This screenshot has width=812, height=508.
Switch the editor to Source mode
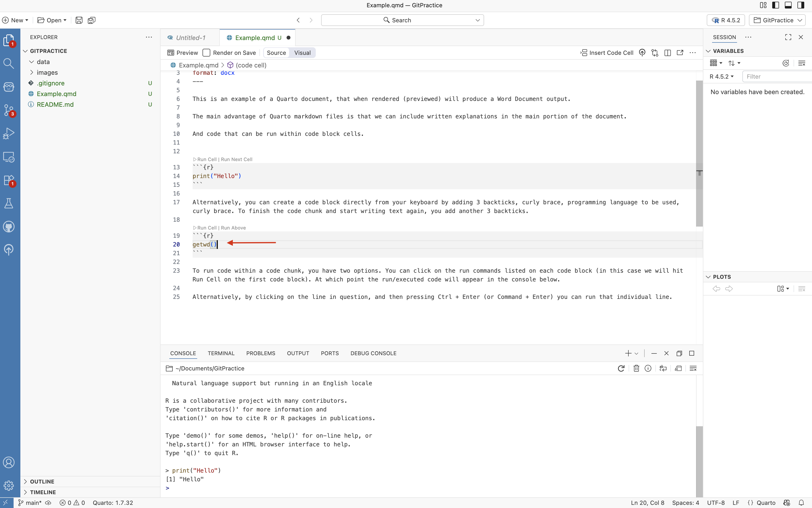point(276,53)
